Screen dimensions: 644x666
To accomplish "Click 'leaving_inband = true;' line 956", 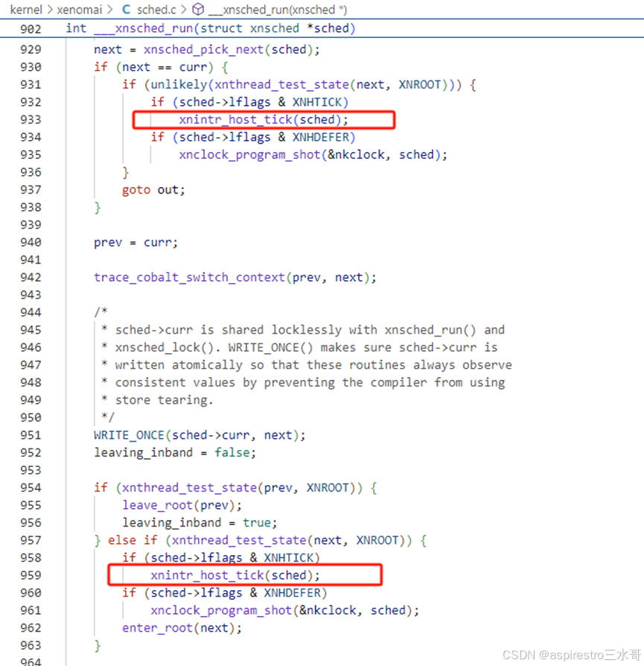I will (200, 523).
